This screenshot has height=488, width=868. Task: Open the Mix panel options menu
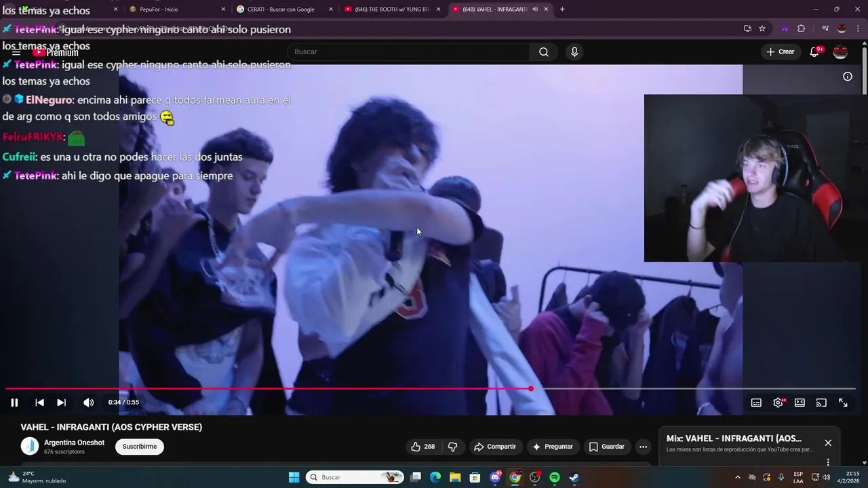[828, 462]
